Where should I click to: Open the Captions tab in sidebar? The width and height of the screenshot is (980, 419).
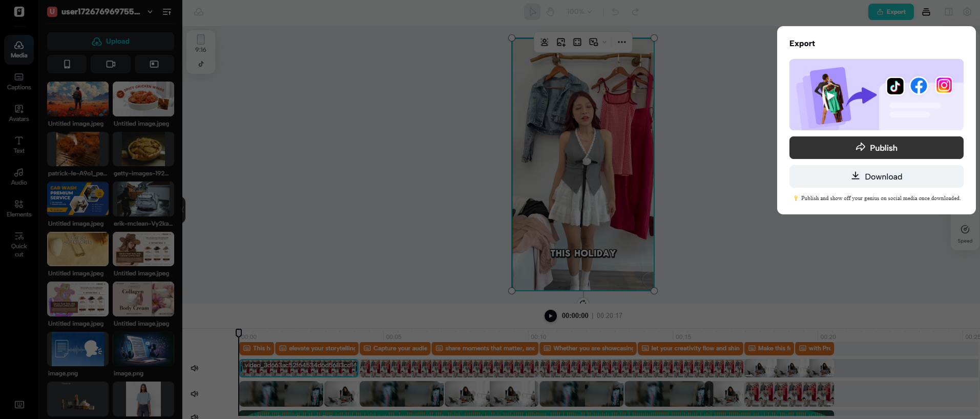point(19,82)
